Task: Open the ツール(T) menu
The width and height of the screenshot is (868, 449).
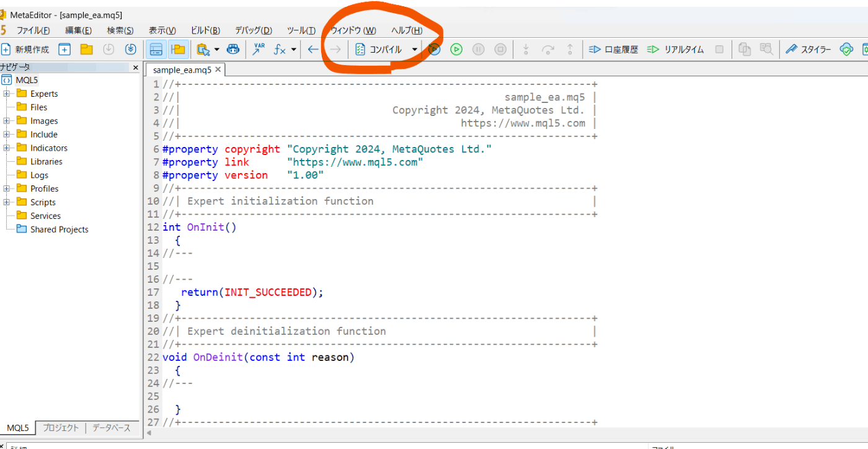Action: point(301,30)
